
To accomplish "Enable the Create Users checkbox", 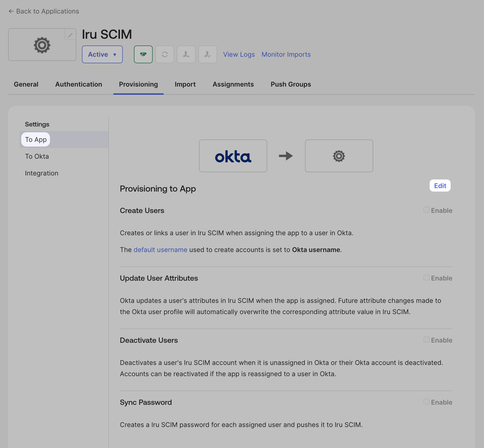I will pyautogui.click(x=426, y=210).
